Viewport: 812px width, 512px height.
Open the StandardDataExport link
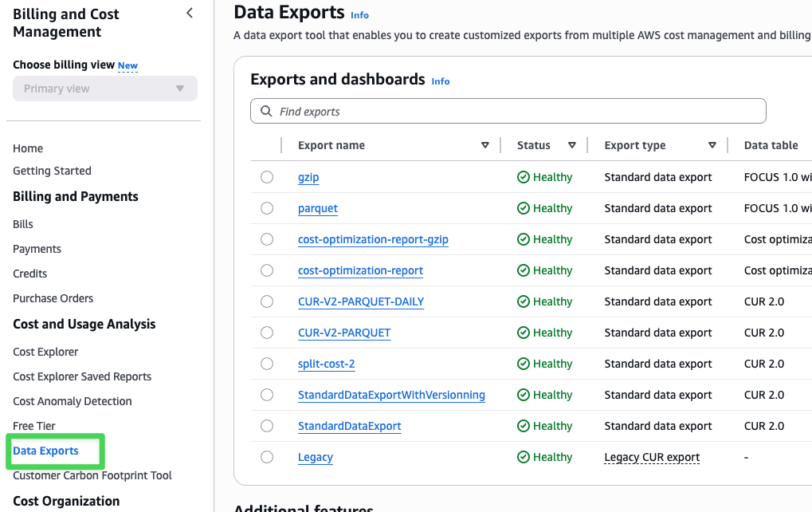(350, 426)
